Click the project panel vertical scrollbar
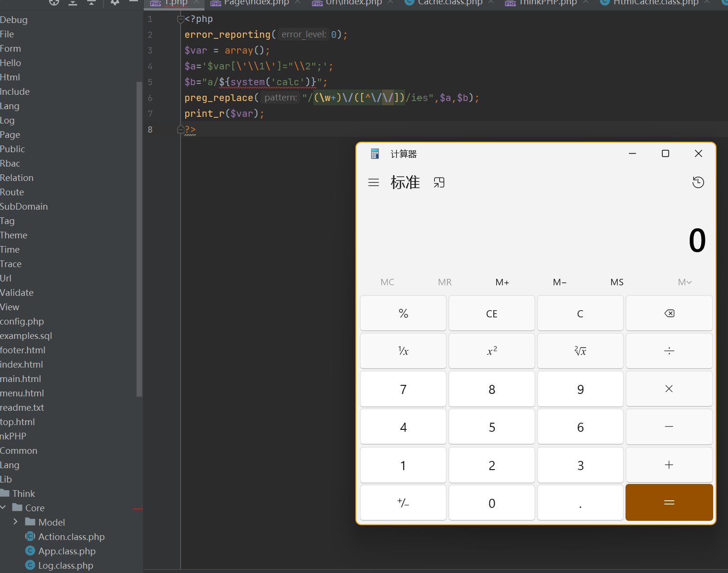 coord(139,239)
